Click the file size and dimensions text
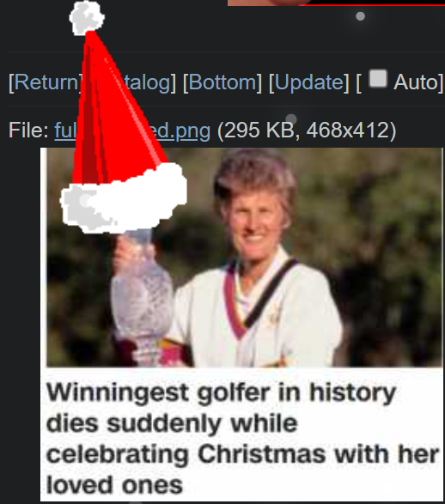The image size is (445, 504). 307,131
